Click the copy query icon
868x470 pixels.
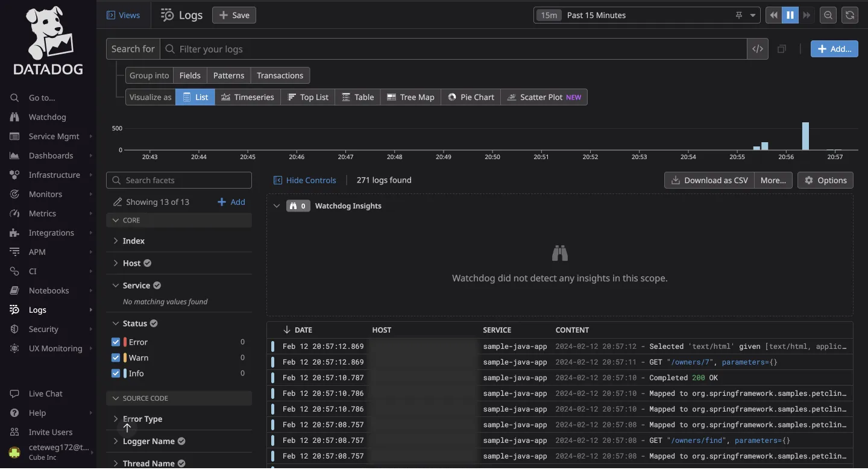point(782,49)
